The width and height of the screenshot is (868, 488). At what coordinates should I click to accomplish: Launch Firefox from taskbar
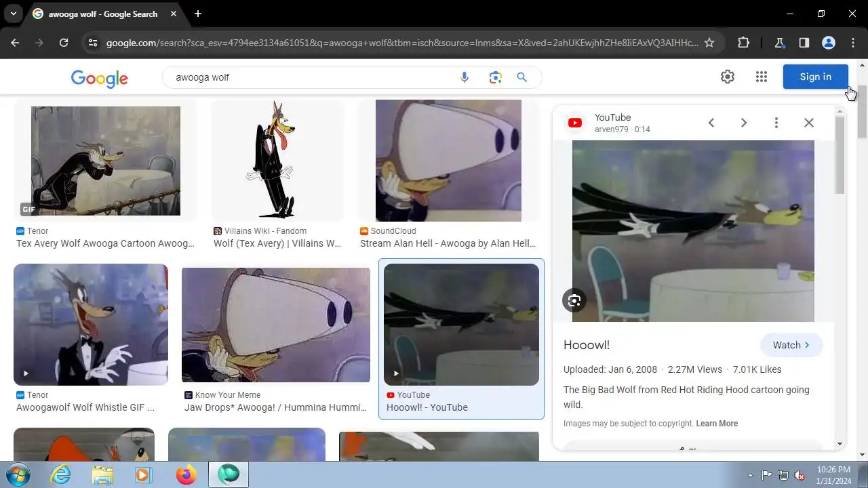(186, 474)
